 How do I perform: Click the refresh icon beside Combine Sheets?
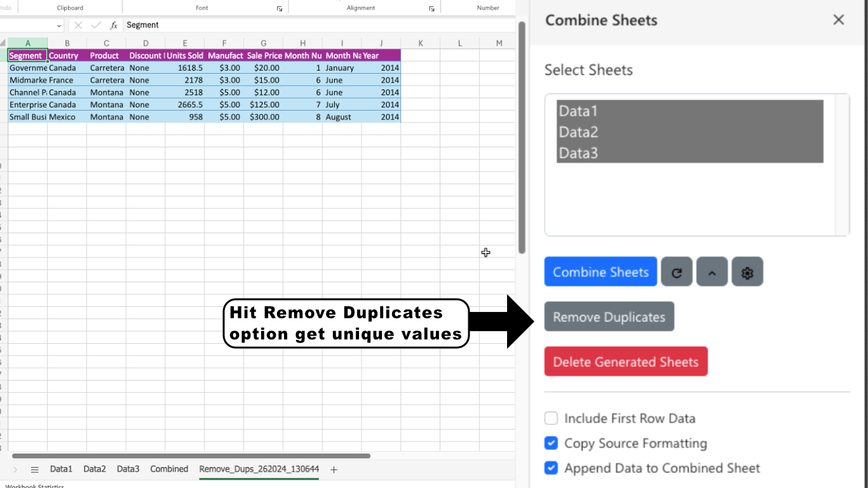[676, 271]
